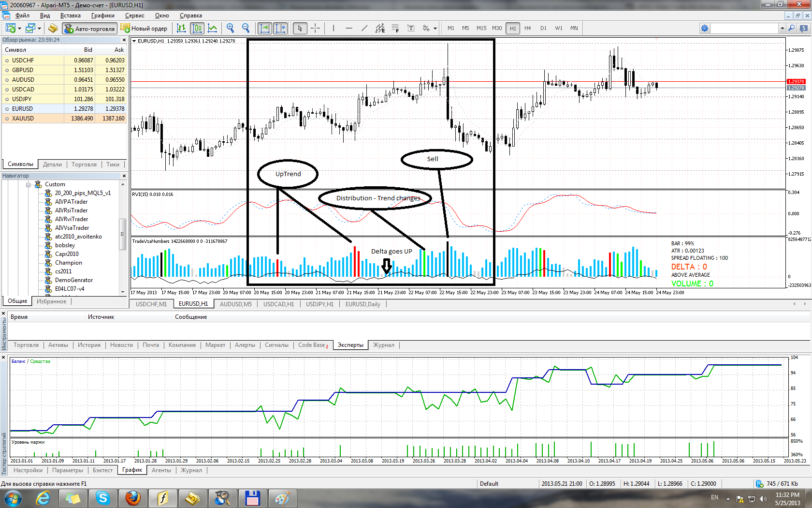Open dropdown next to profiles icon
The image size is (812, 508).
click(x=40, y=29)
